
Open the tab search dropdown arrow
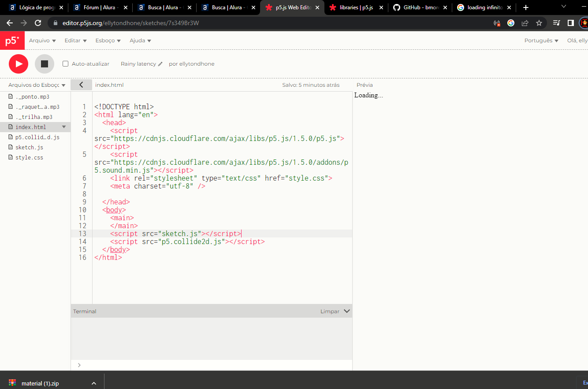(563, 7)
